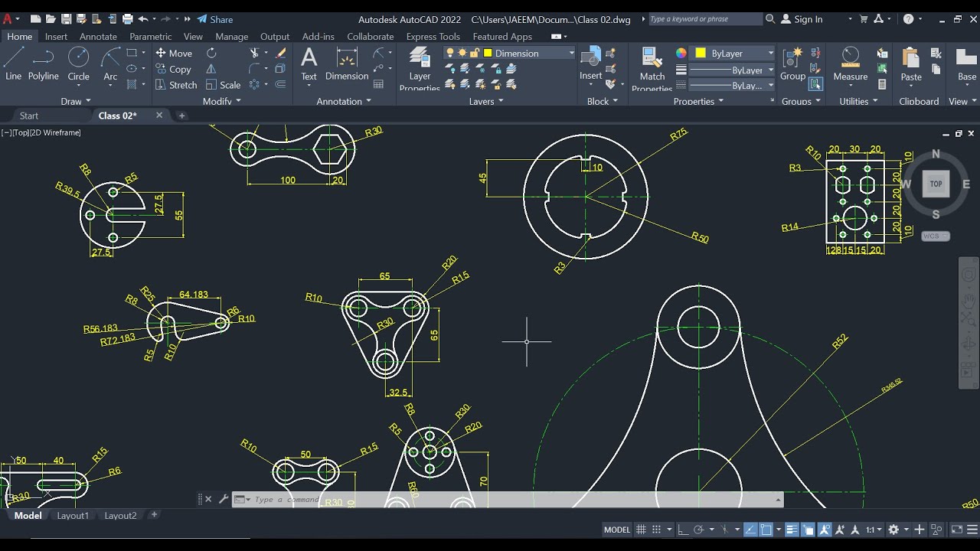
Task: Switch to the Start file tab
Action: (x=29, y=116)
